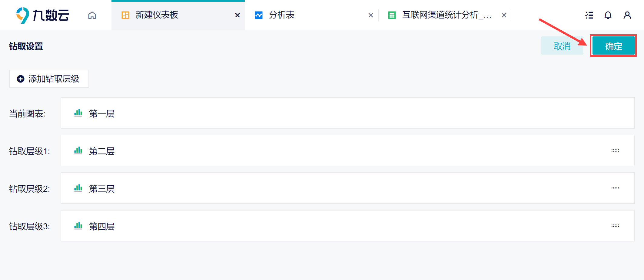This screenshot has height=280, width=644.
Task: Click the drag handle on 第三层 row
Action: click(x=615, y=188)
